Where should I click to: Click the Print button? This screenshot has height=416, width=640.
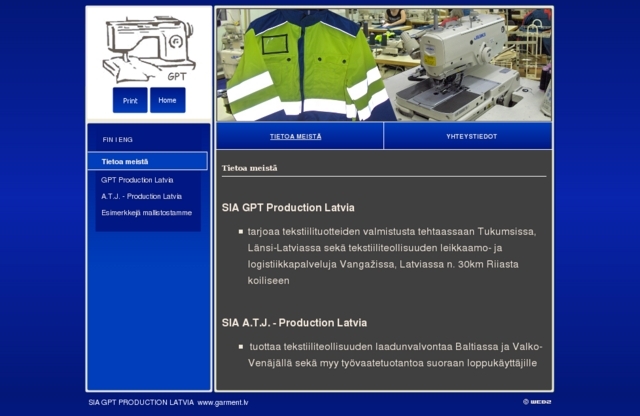pyautogui.click(x=130, y=100)
